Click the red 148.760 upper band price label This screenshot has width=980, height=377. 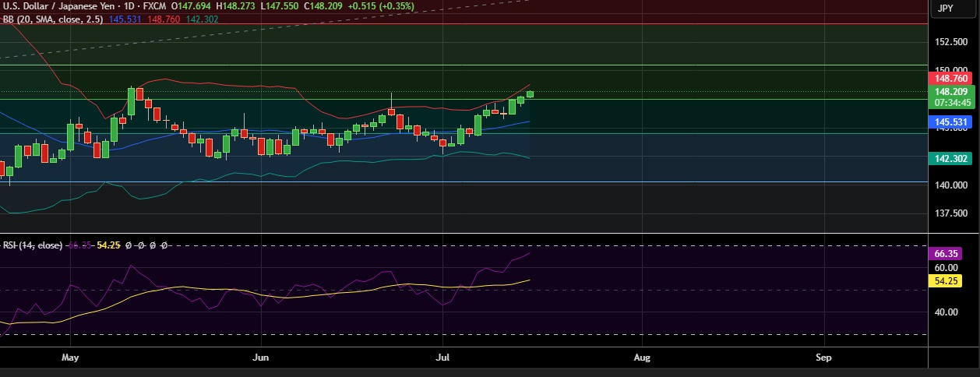(x=950, y=79)
